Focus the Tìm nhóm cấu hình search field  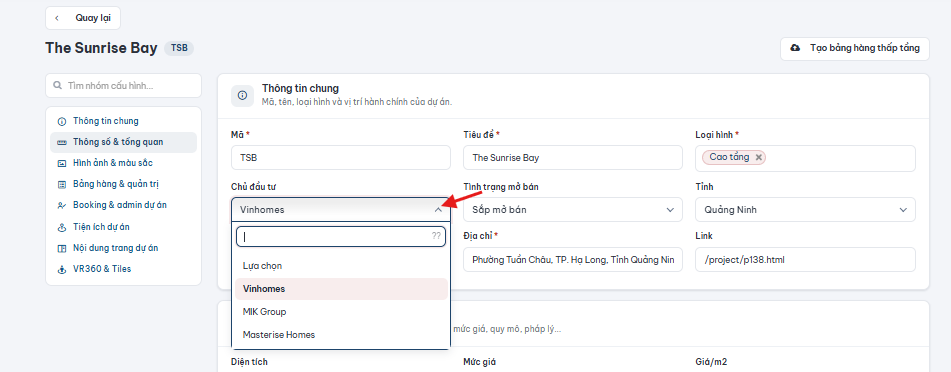123,86
